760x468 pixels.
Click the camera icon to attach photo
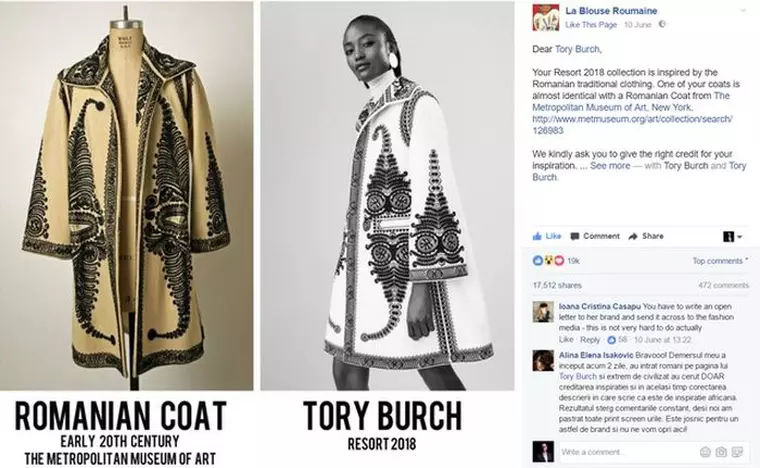click(723, 451)
